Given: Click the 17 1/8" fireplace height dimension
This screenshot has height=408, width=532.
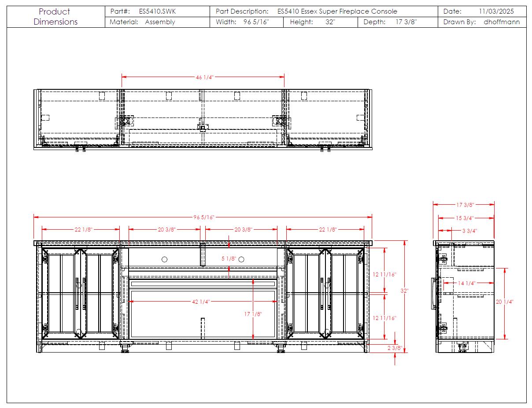Looking at the screenshot, I should click(x=253, y=314).
